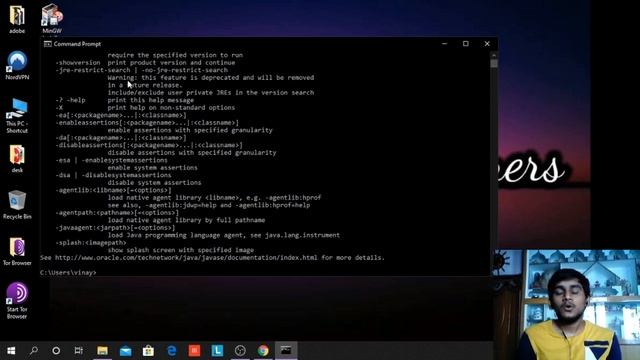Click the '-enableassertions' option line
This screenshot has width=640, height=360.
(x=147, y=122)
